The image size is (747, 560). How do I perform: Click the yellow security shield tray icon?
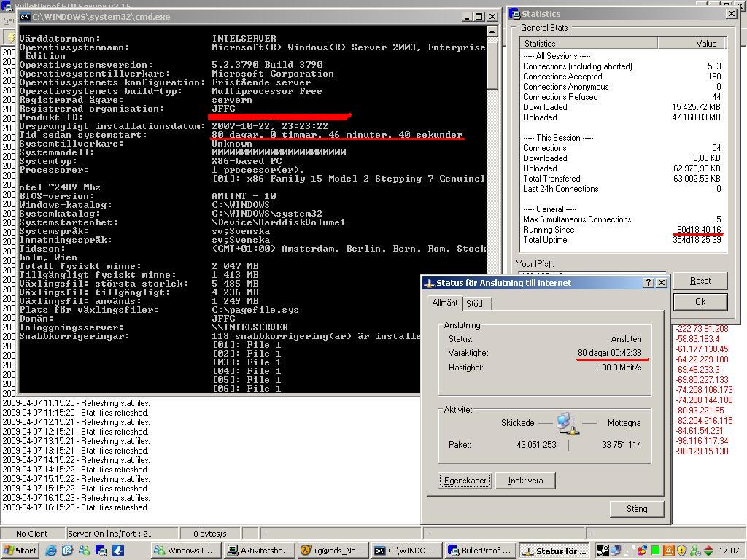tap(682, 551)
